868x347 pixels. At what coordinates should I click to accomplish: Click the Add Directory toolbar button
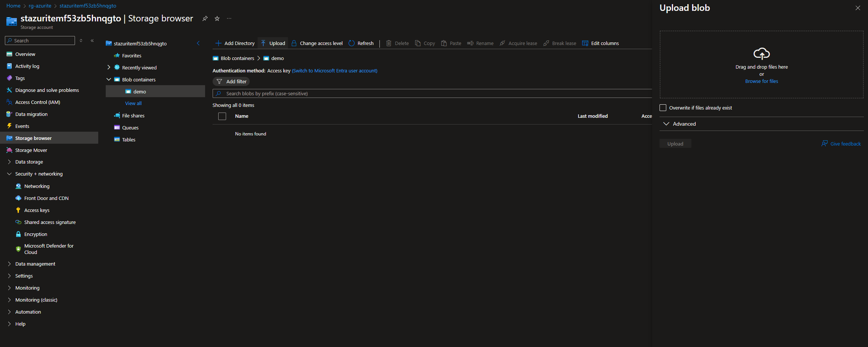(235, 44)
